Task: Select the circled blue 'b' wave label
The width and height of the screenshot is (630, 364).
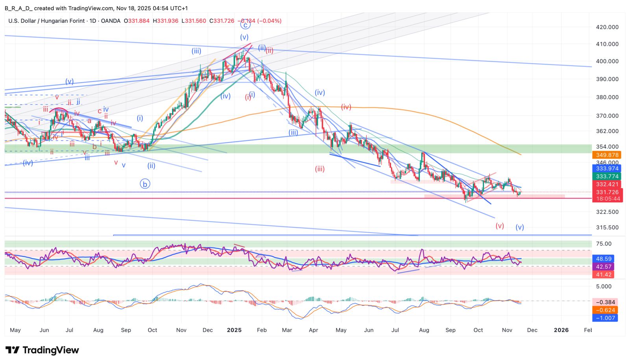Action: 145,184
